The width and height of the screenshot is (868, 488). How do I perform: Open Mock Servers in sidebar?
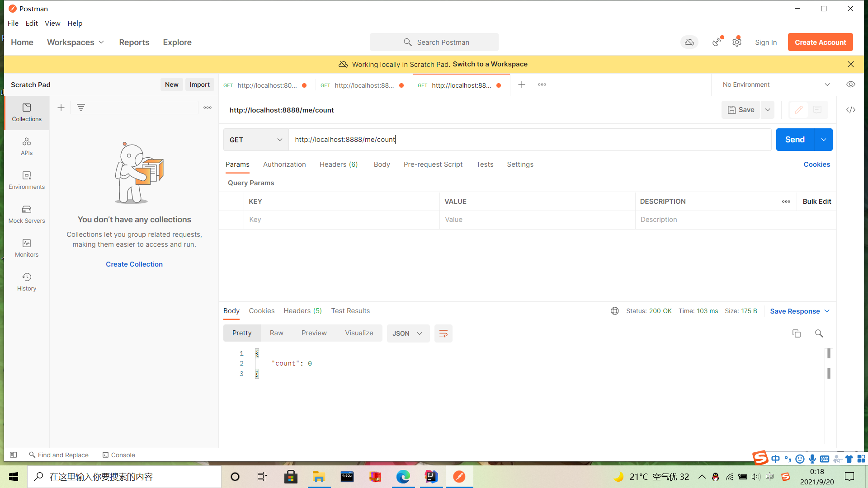point(27,214)
